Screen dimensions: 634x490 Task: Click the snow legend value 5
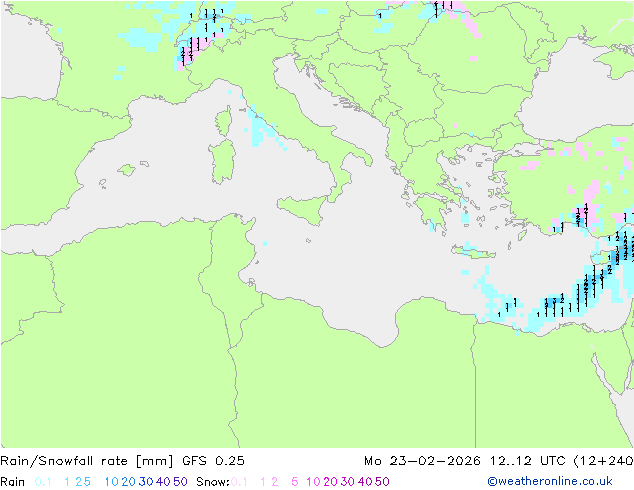click(295, 482)
